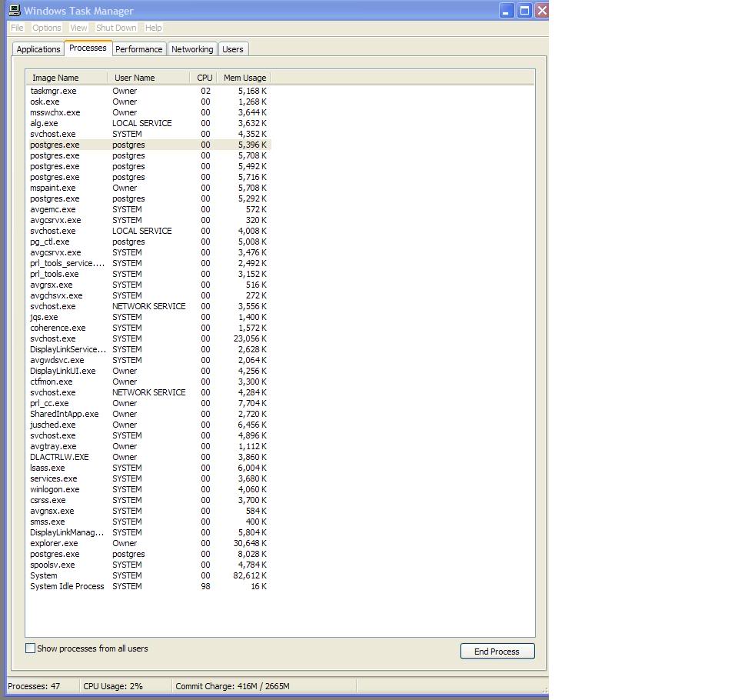This screenshot has height=700, width=738.
Task: Select the System Idle Process row
Action: [x=150, y=586]
